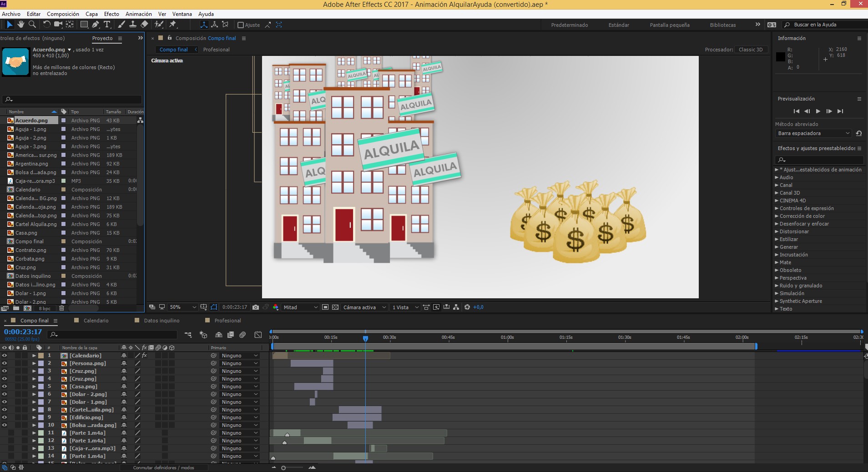Open the 50% zoom dropdown
Image resolution: width=868 pixels, height=472 pixels.
point(183,307)
